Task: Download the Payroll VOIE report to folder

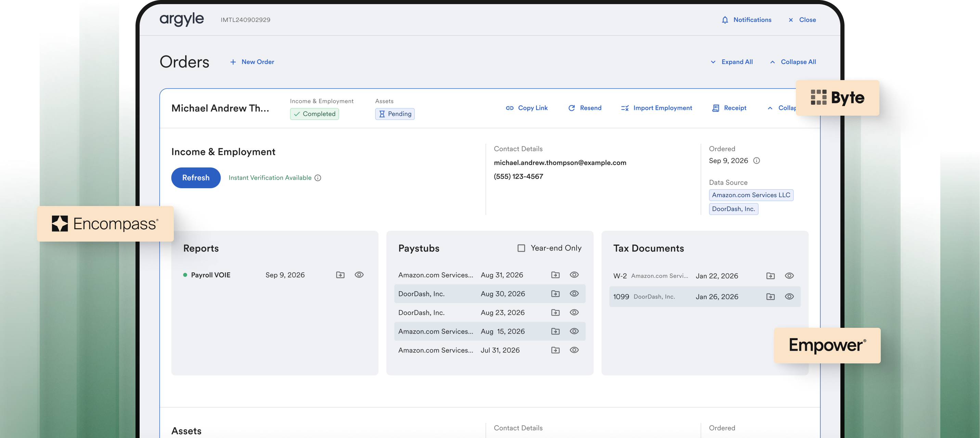Action: tap(340, 275)
